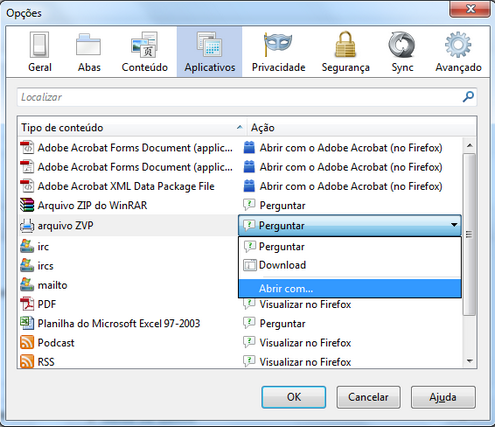Pick Perguntar option in open dropdown list

350,247
